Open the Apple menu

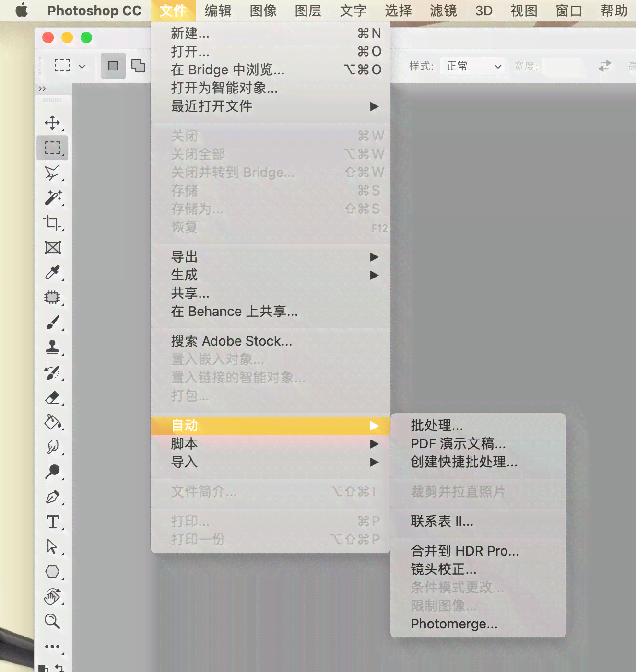tap(22, 11)
